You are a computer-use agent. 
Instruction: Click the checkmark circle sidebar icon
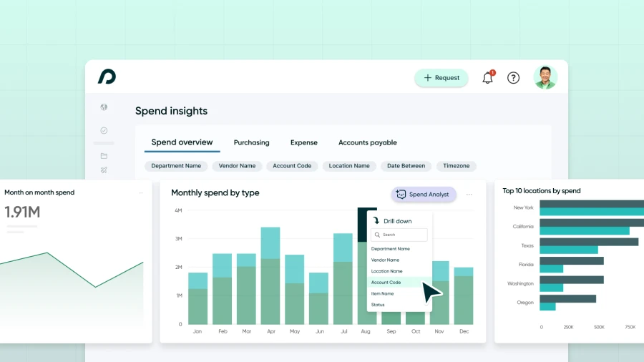pos(104,130)
